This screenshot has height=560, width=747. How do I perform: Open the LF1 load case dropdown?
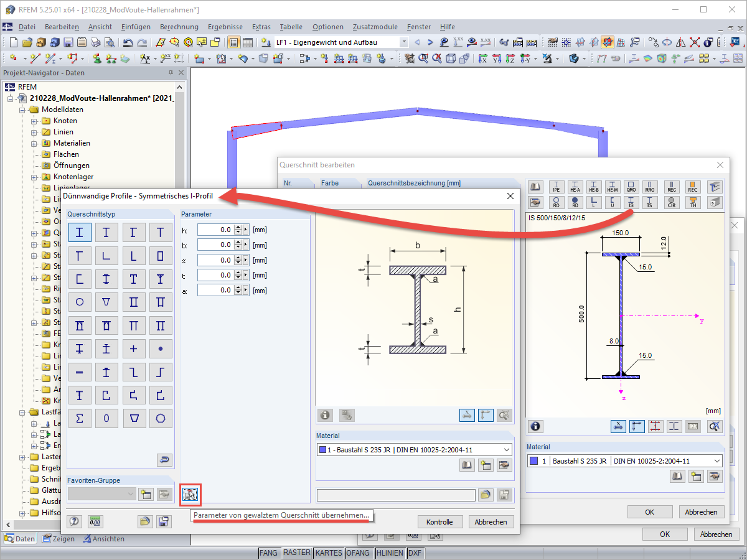(x=404, y=42)
